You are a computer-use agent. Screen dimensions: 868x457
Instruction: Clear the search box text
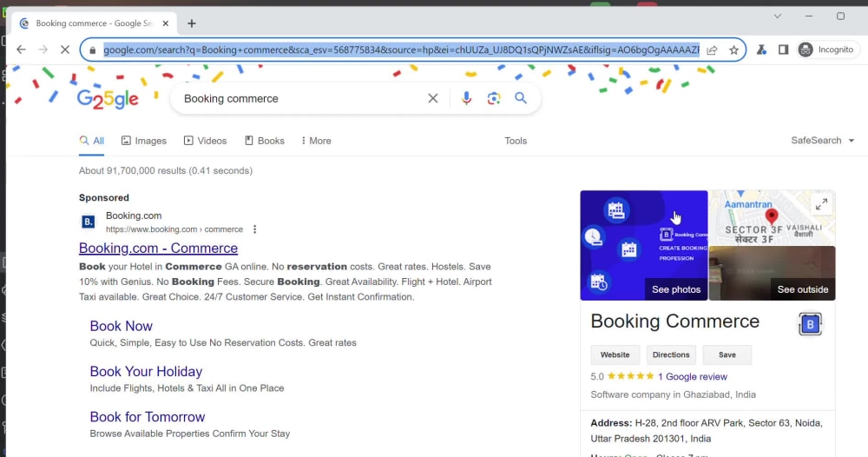[433, 98]
